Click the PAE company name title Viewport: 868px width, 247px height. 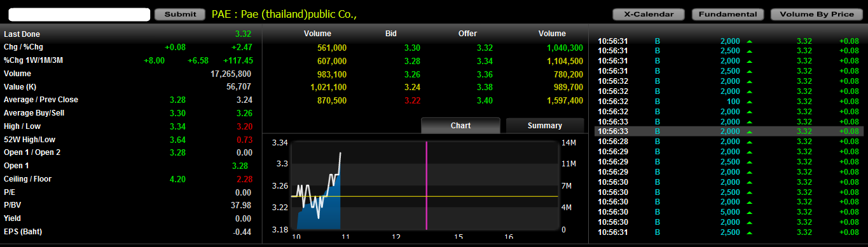point(284,14)
